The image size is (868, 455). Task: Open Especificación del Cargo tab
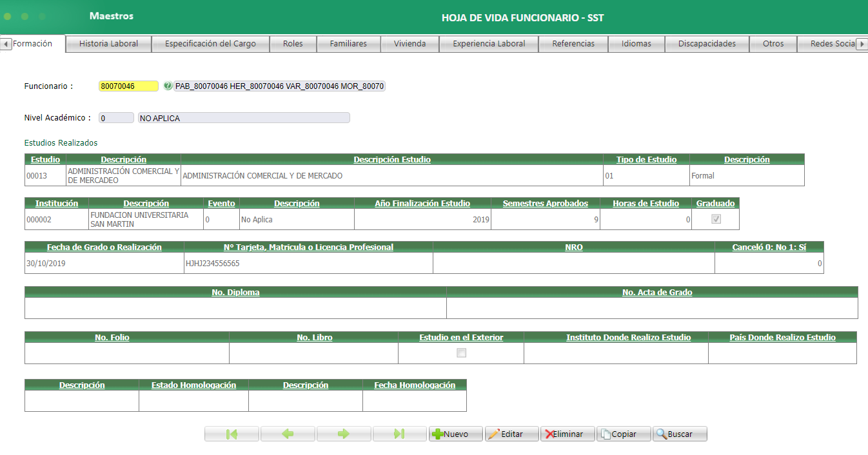tap(210, 44)
